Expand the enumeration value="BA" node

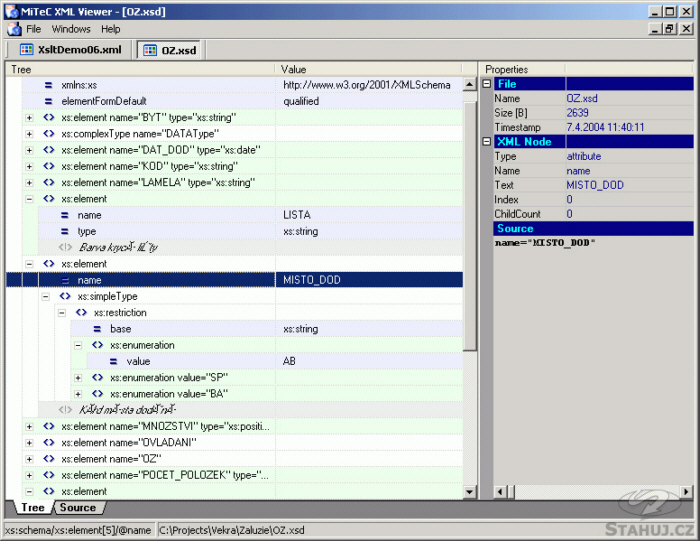tap(78, 394)
